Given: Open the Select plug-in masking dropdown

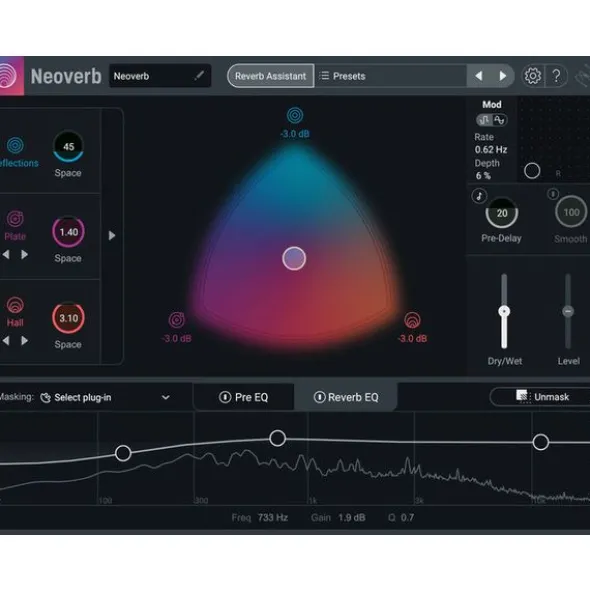Looking at the screenshot, I should pyautogui.click(x=105, y=398).
